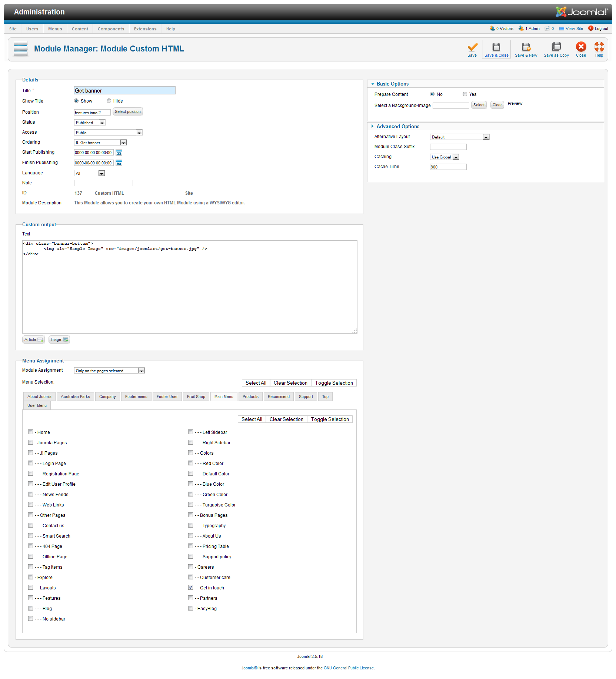
Task: Open the Users menu
Action: click(32, 29)
